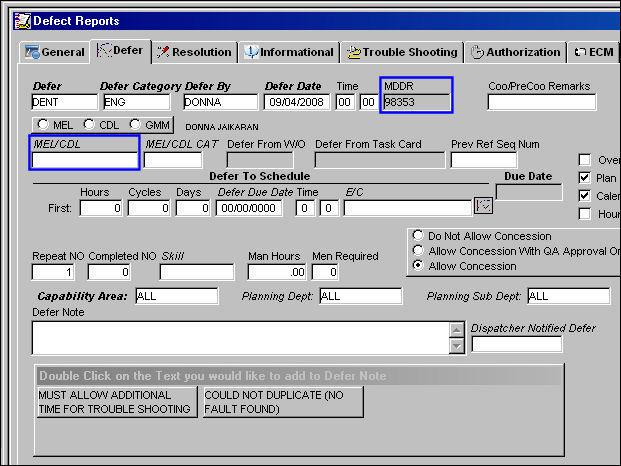
Task: Toggle the Plan checkbox
Action: click(x=585, y=178)
